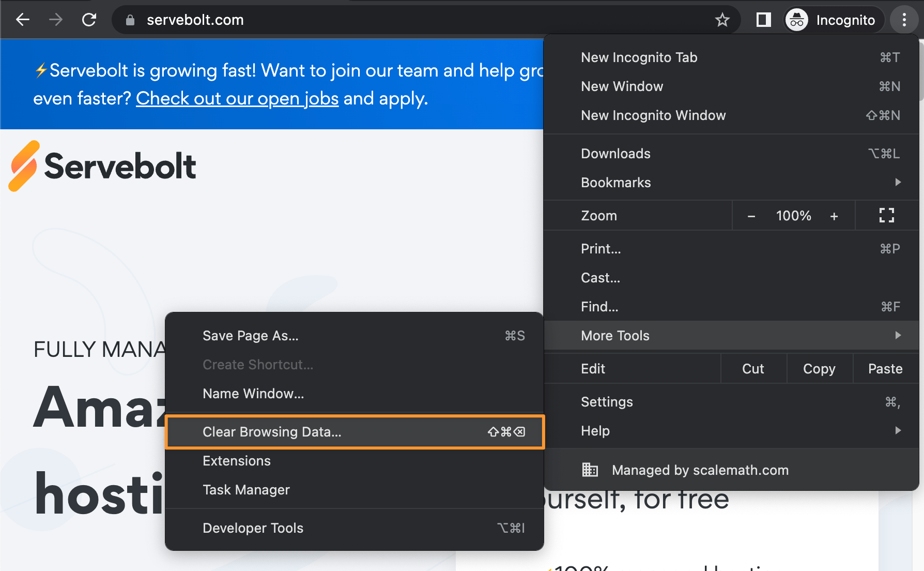Click the padlock icon beside servebolt.com
The width and height of the screenshot is (924, 571).
[x=130, y=20]
